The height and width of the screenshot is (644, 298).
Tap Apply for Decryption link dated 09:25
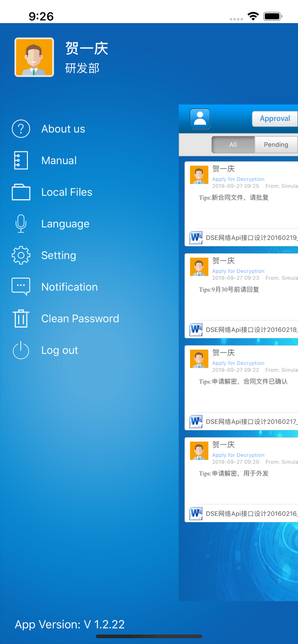(x=238, y=179)
